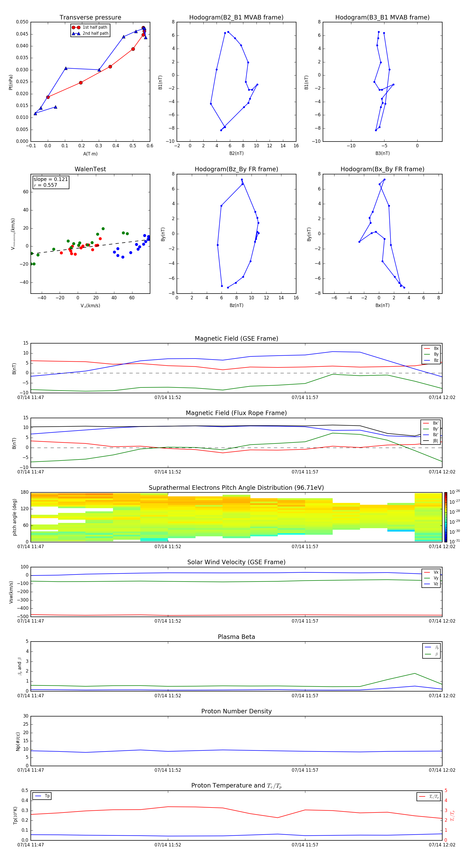Click "Bz'" in the flux rope legend
This screenshot has height=868, width=473.
431,435
